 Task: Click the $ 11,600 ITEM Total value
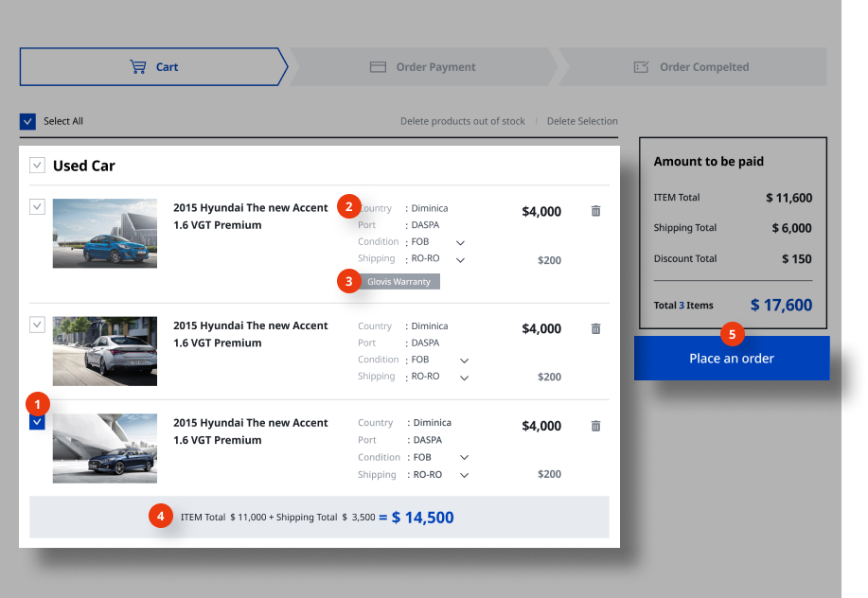tap(788, 198)
